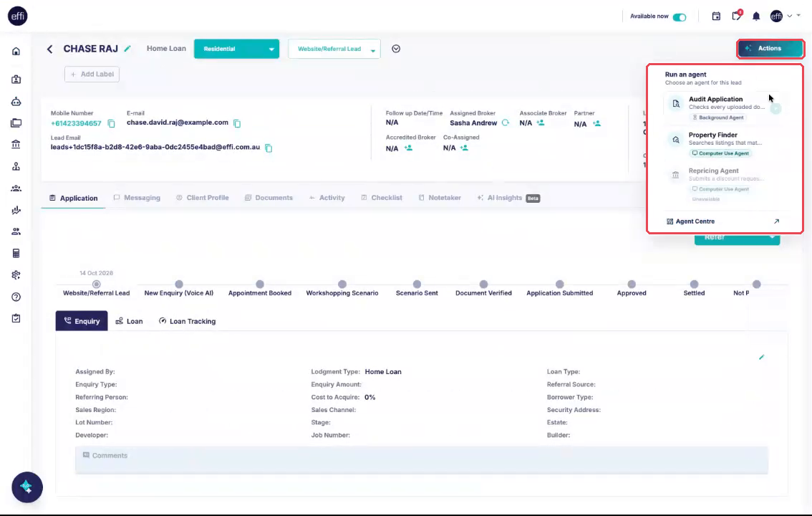Screen dimensions: 812x516
Task: Open the Home icon in the sidebar
Action: point(16,52)
